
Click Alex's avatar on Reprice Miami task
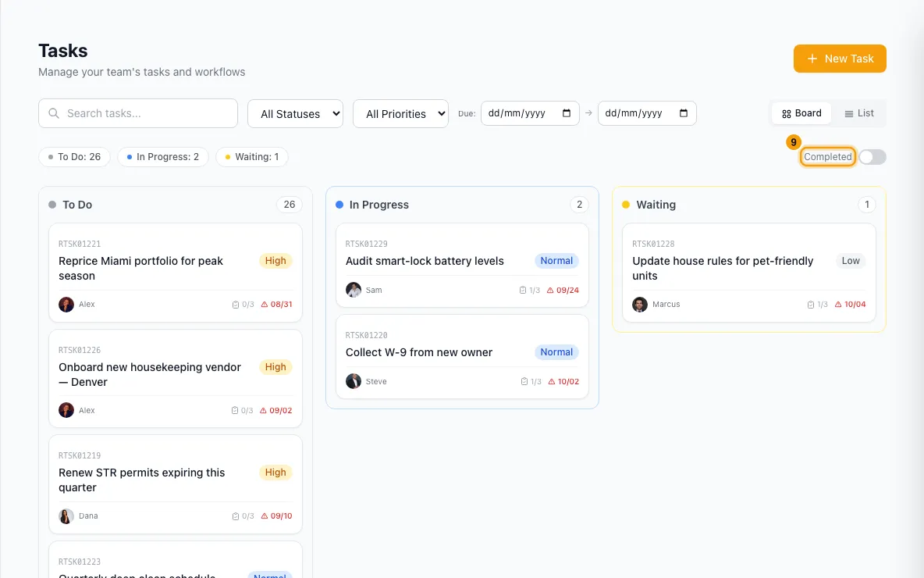click(x=66, y=305)
